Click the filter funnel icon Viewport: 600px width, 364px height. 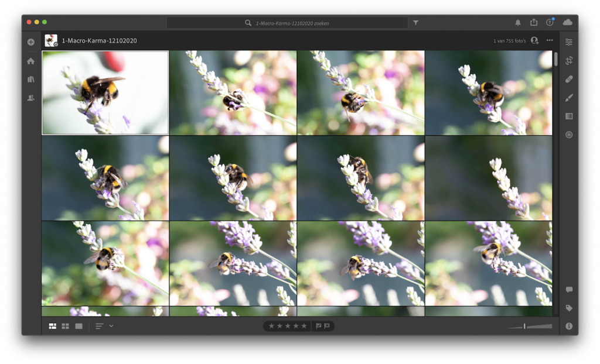tap(416, 23)
